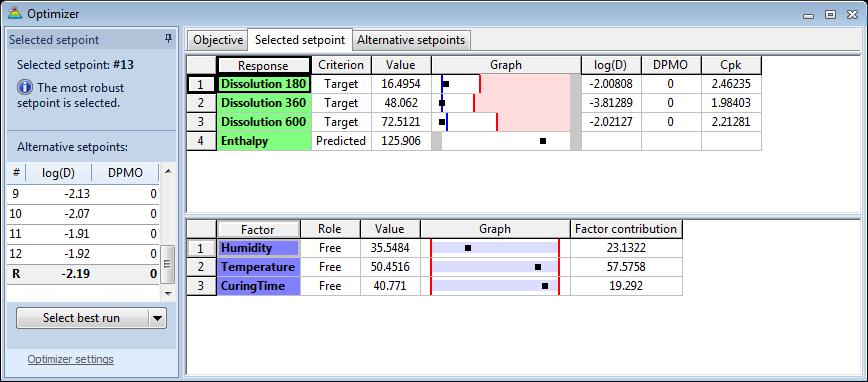Image resolution: width=868 pixels, height=382 pixels.
Task: Click the Factor contribution column header
Action: click(626, 229)
